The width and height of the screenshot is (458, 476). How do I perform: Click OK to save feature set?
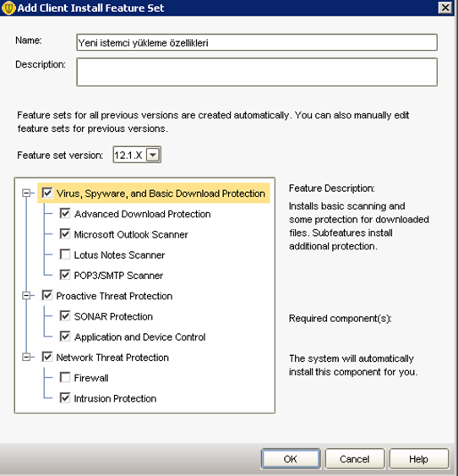tap(291, 459)
